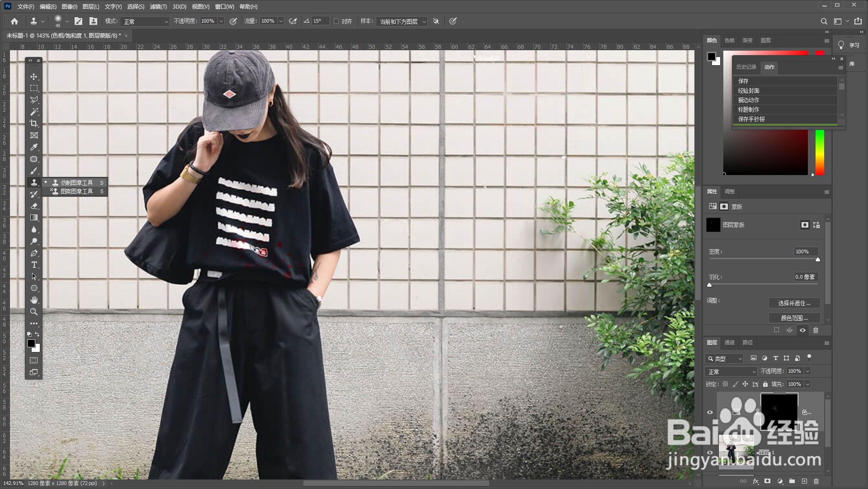Select the Eraser tool

[34, 206]
